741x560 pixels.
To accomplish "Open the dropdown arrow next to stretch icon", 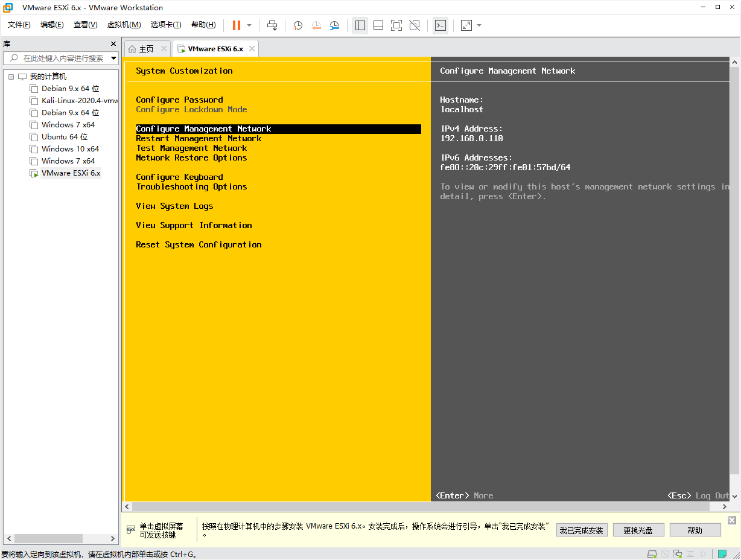I will (x=479, y=25).
